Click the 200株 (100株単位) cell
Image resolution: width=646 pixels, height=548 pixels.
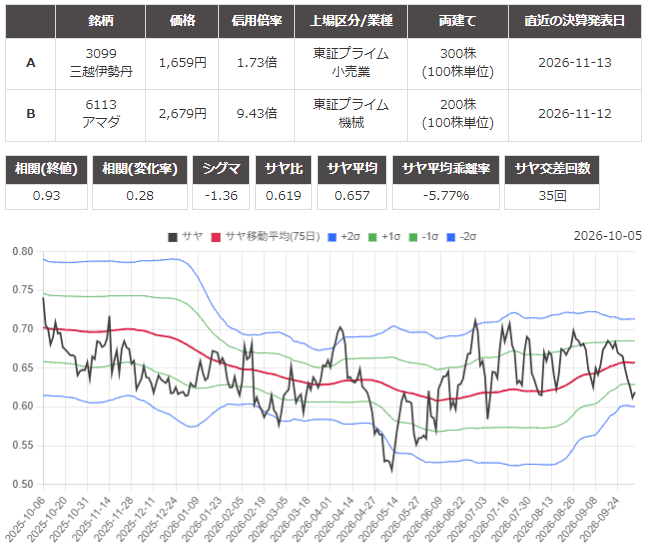(x=458, y=114)
